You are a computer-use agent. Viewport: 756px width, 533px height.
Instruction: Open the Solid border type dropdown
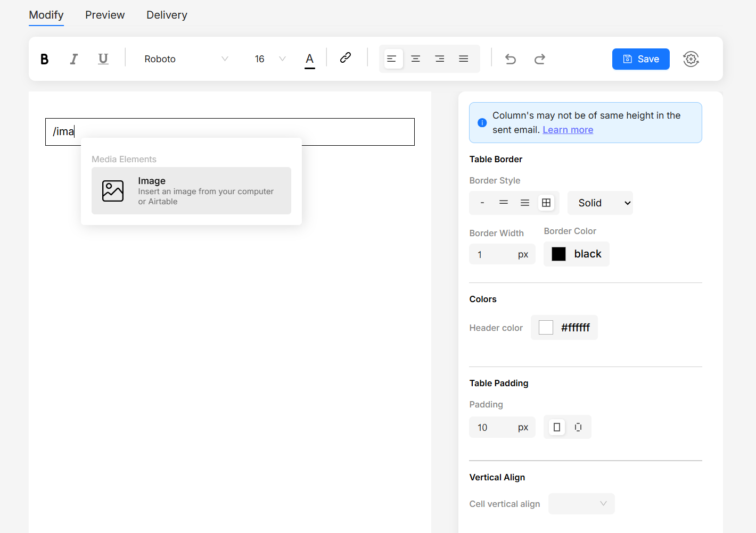[x=600, y=203]
